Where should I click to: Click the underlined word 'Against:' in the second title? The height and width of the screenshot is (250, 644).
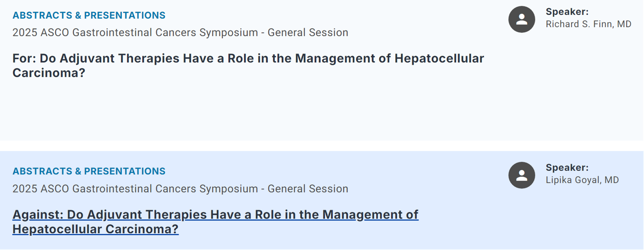tap(38, 215)
